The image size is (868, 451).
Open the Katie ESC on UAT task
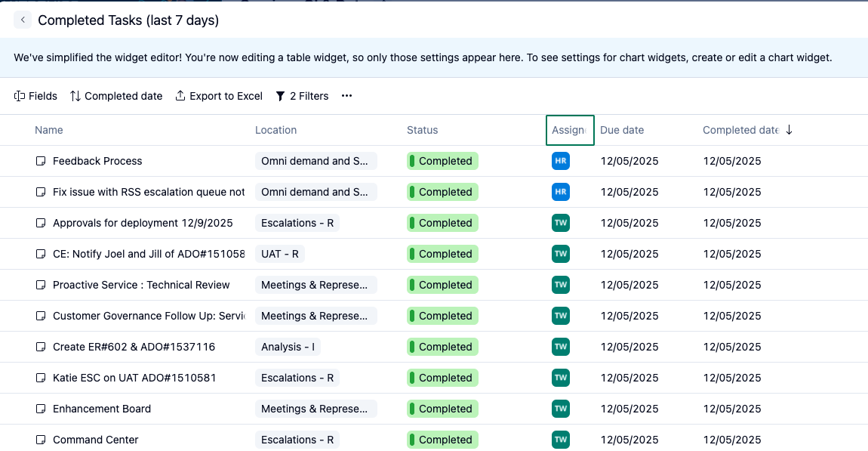click(134, 378)
